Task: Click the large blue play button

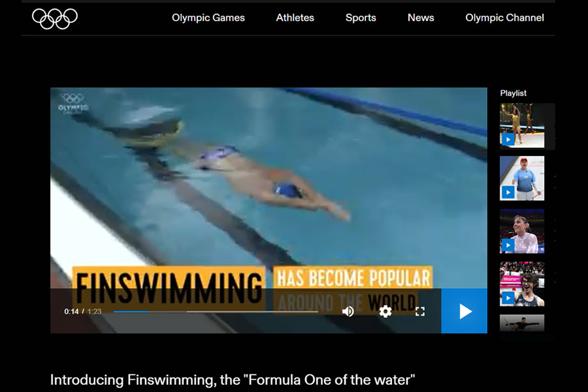Action: click(x=465, y=311)
